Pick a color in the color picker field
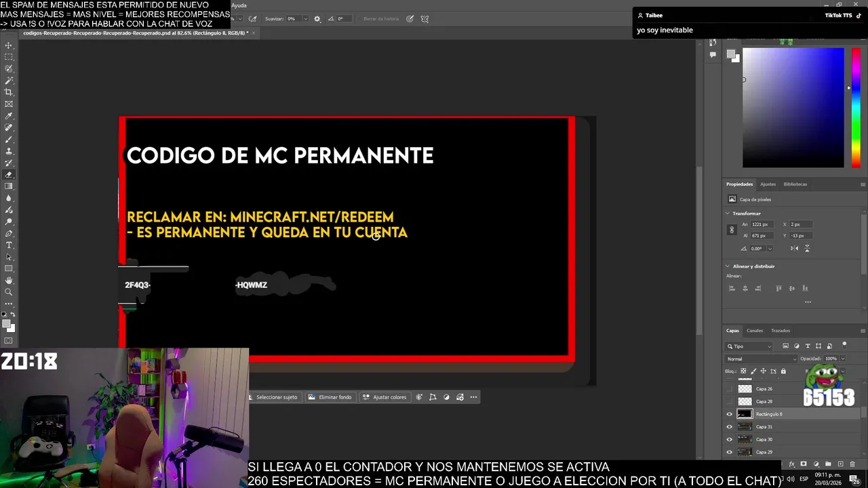 pos(793,107)
